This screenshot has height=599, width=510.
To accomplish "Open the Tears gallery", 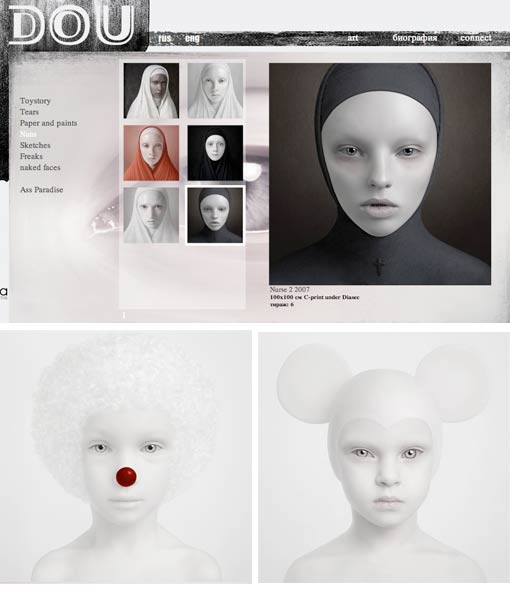I will click(x=29, y=112).
